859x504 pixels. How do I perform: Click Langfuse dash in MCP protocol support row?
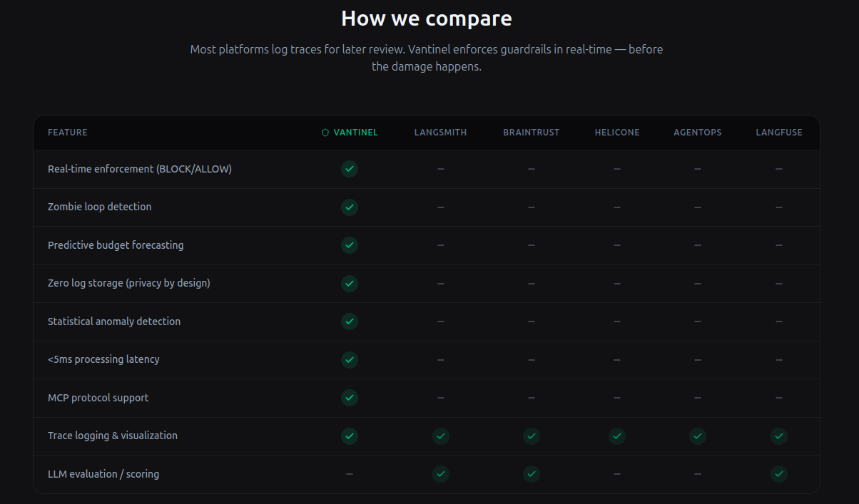point(779,398)
